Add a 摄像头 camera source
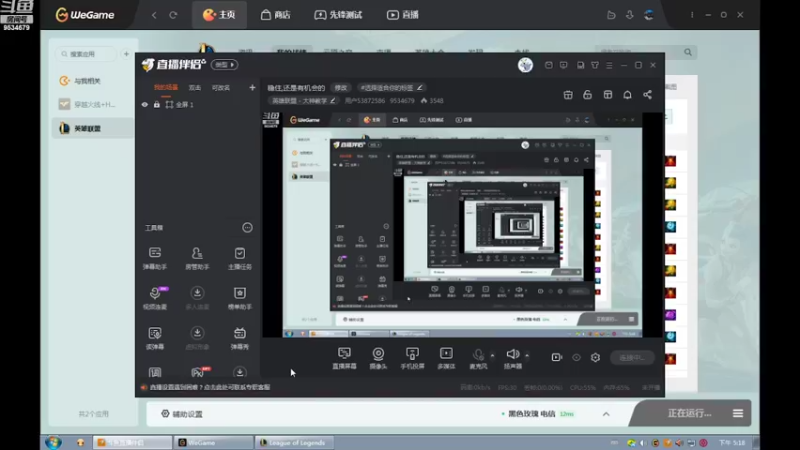800x450 pixels. pyautogui.click(x=378, y=358)
